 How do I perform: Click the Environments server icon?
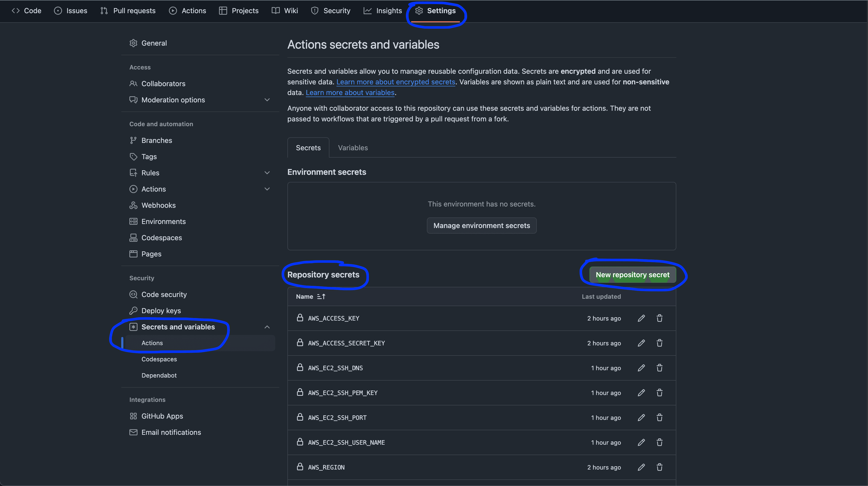(133, 221)
